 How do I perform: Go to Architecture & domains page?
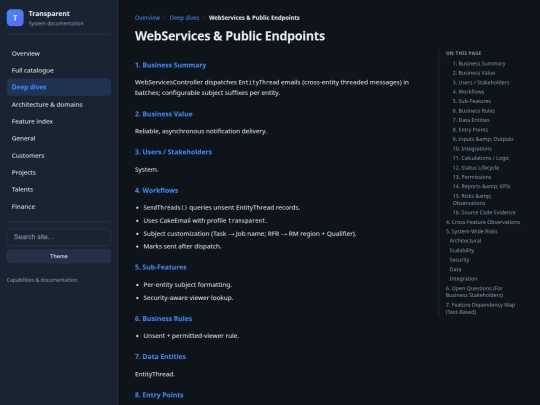[59, 105]
